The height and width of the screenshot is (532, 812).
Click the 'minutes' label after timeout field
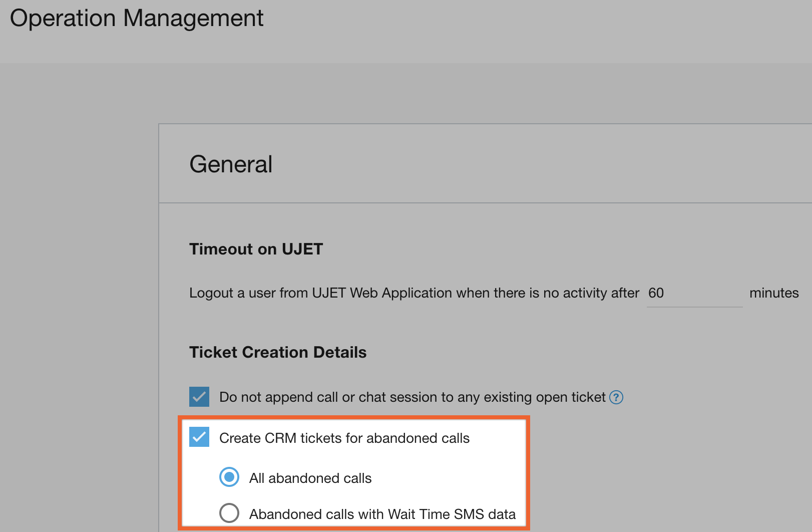coord(774,293)
